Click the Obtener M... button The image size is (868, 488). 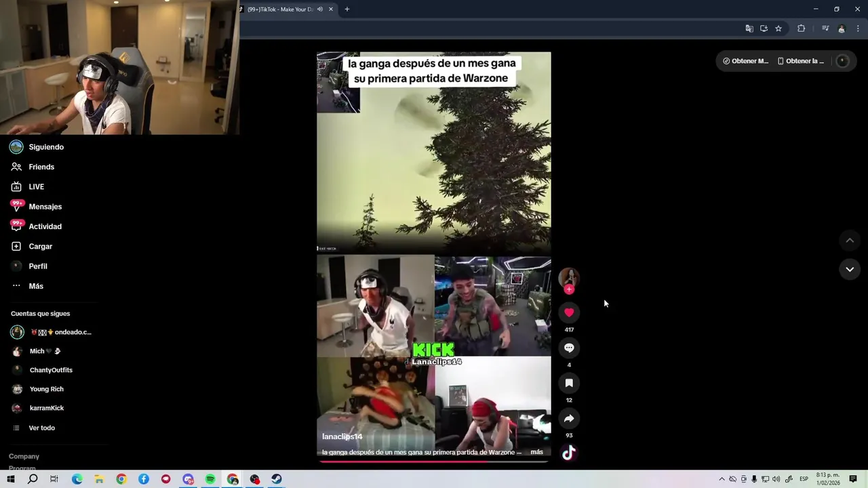(x=745, y=61)
